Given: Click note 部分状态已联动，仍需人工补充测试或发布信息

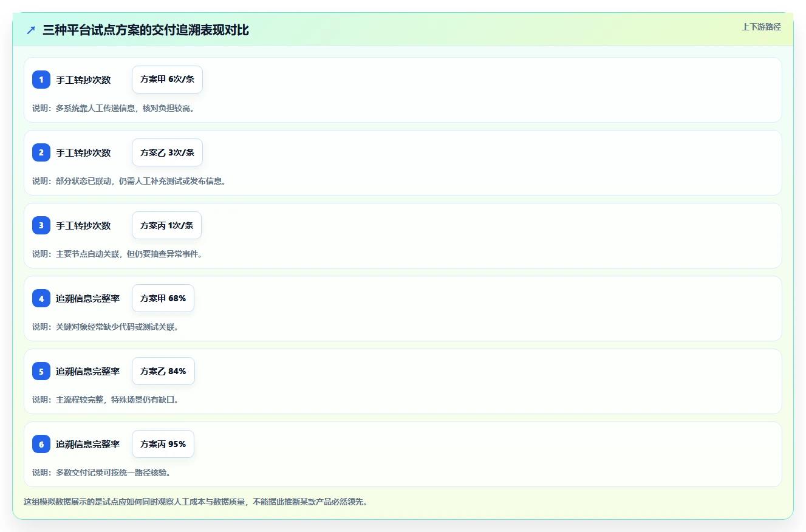Looking at the screenshot, I should [x=129, y=181].
